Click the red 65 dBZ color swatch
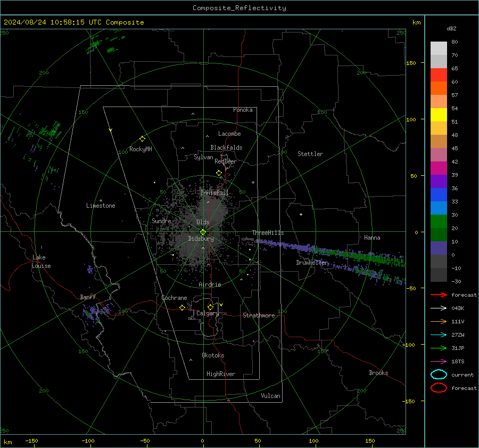Screen dimensions: 479x448 tap(439, 75)
